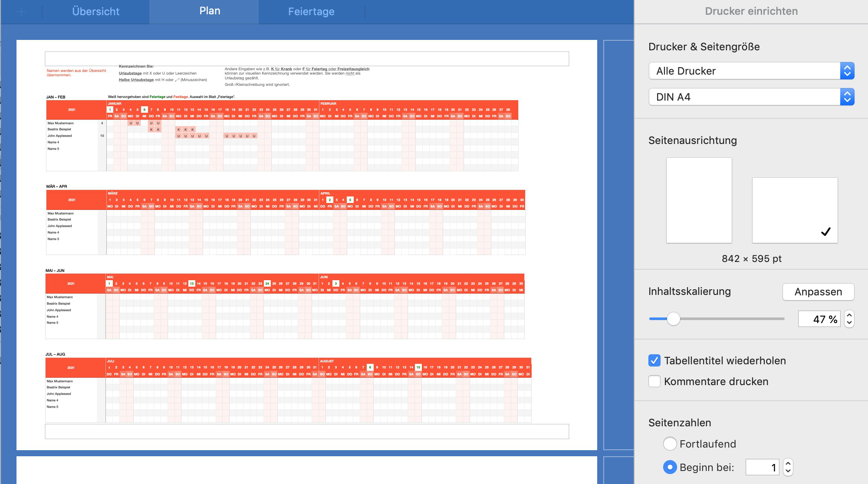The image size is (868, 484).
Task: Open the DIN A4 paper size dropdown
Action: (x=751, y=97)
